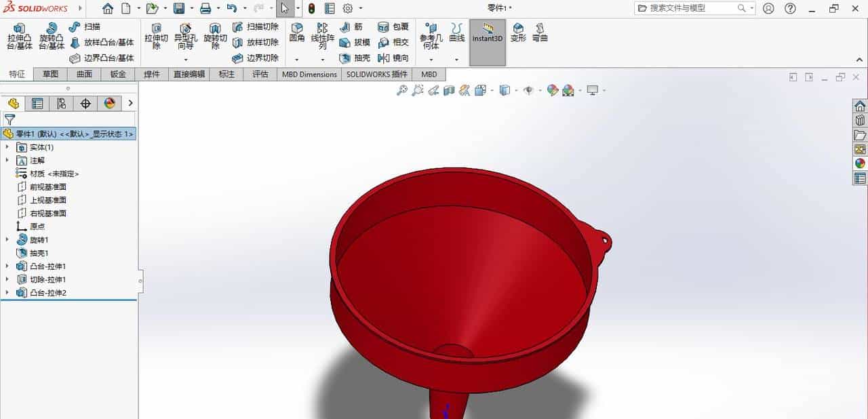The image size is (868, 419).
Task: Enable the filter in FeatureManager tree
Action: (9, 118)
